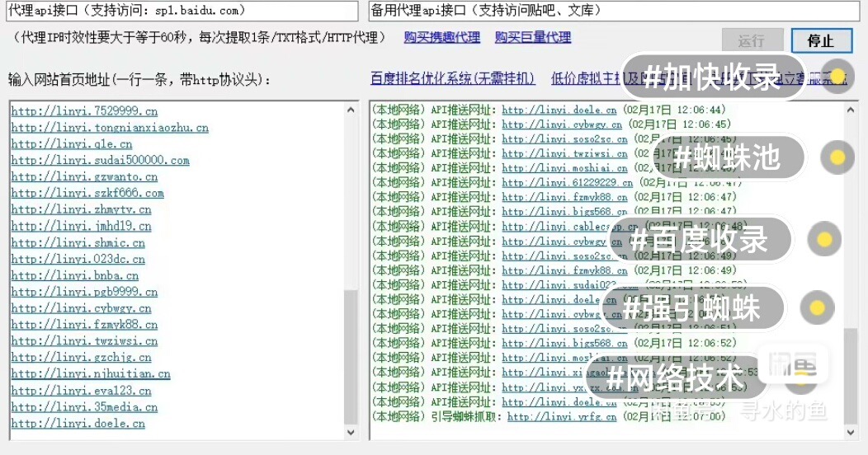Click the down arrow of the left list scrollbar
Viewport: 868px width, 455px height.
coord(351,432)
